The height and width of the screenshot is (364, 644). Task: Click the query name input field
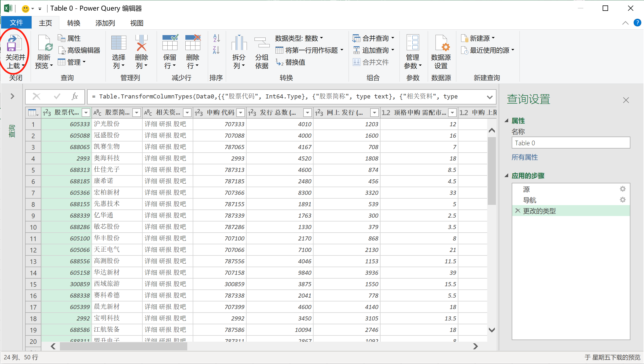[571, 143]
